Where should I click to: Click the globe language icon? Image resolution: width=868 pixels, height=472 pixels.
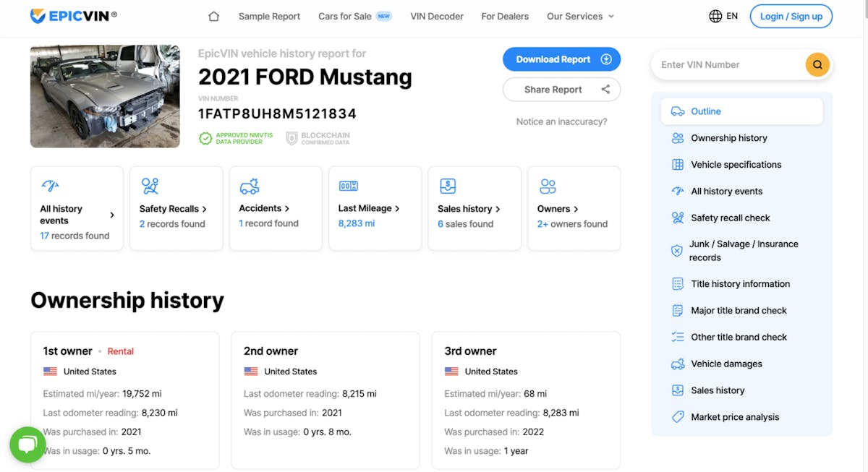pyautogui.click(x=715, y=16)
